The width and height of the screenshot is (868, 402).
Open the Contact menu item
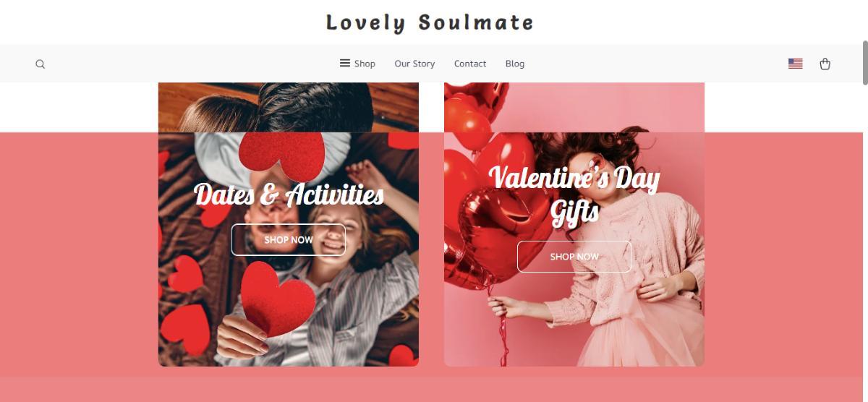click(x=470, y=64)
